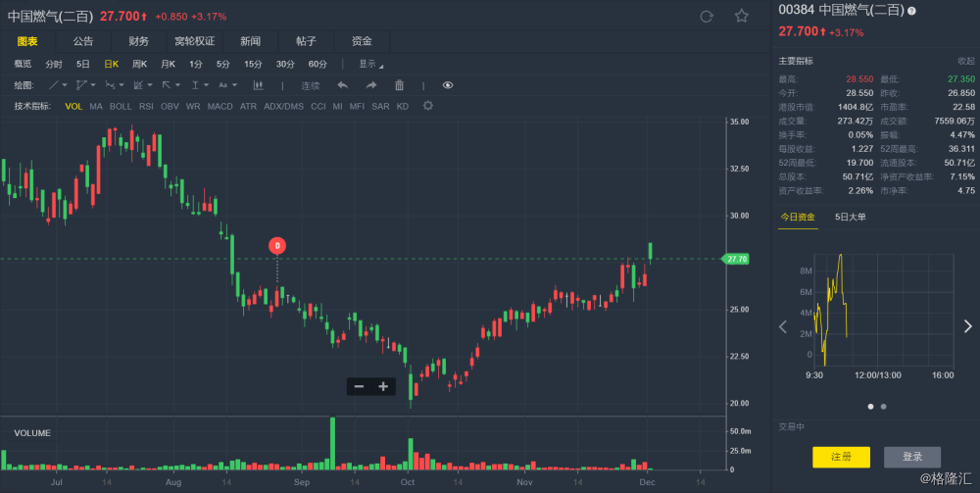Toggle the MACD indicator
The width and height of the screenshot is (980, 493).
coord(220,106)
